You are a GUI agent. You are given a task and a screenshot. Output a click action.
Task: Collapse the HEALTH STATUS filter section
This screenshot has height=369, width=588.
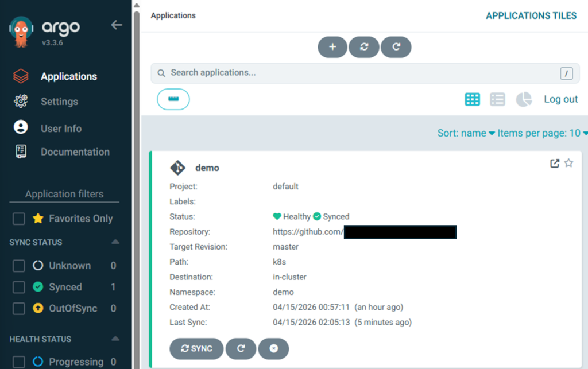[x=115, y=339]
